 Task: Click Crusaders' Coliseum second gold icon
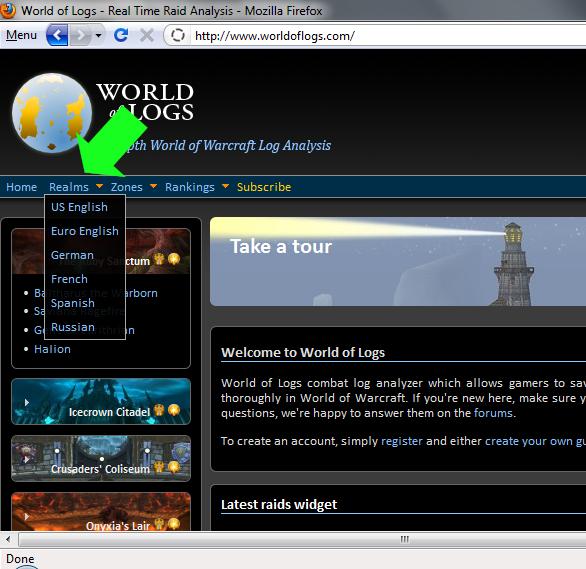coord(174,467)
